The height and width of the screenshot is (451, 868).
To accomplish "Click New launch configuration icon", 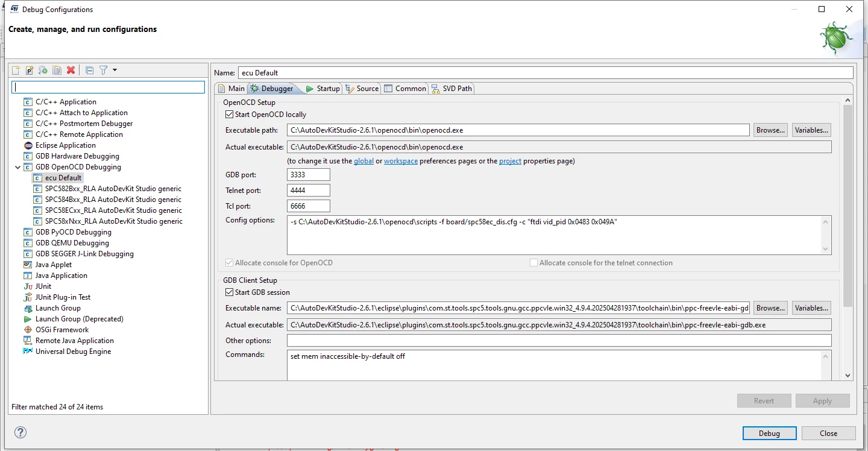I will point(16,70).
